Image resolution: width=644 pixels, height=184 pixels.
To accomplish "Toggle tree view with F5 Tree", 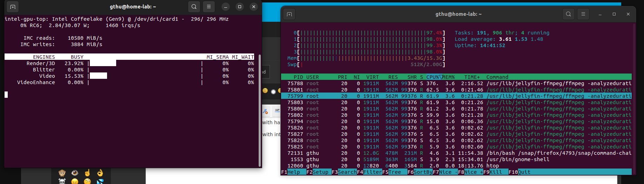I will pos(394,172).
